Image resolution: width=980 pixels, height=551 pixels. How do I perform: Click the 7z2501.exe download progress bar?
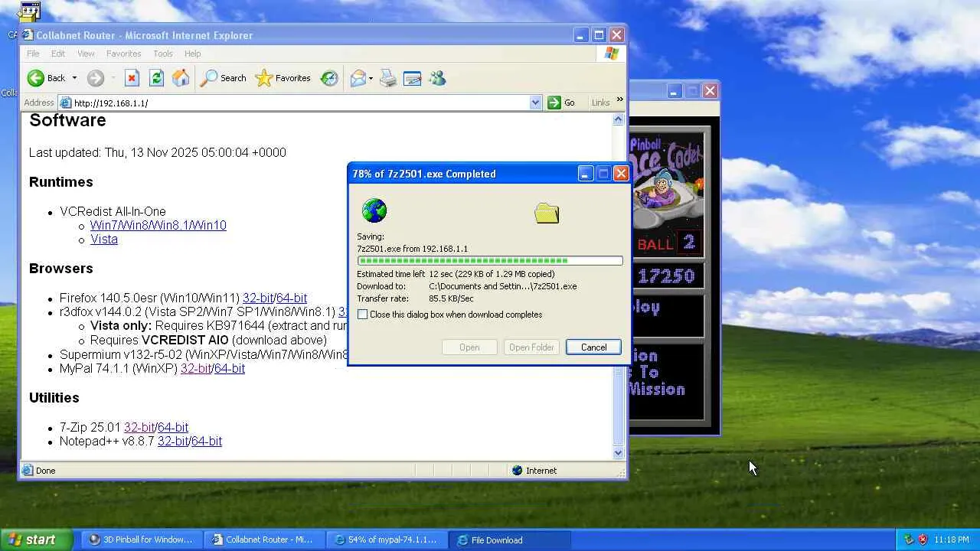coord(490,261)
